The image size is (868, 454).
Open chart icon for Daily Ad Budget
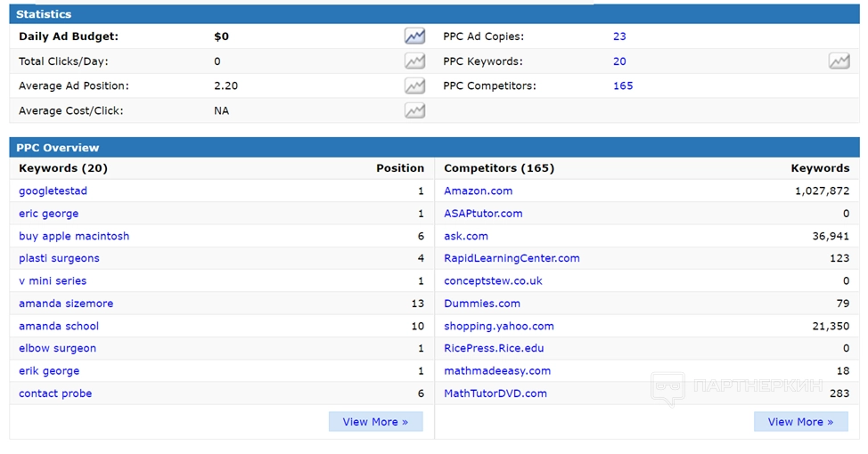pyautogui.click(x=414, y=36)
